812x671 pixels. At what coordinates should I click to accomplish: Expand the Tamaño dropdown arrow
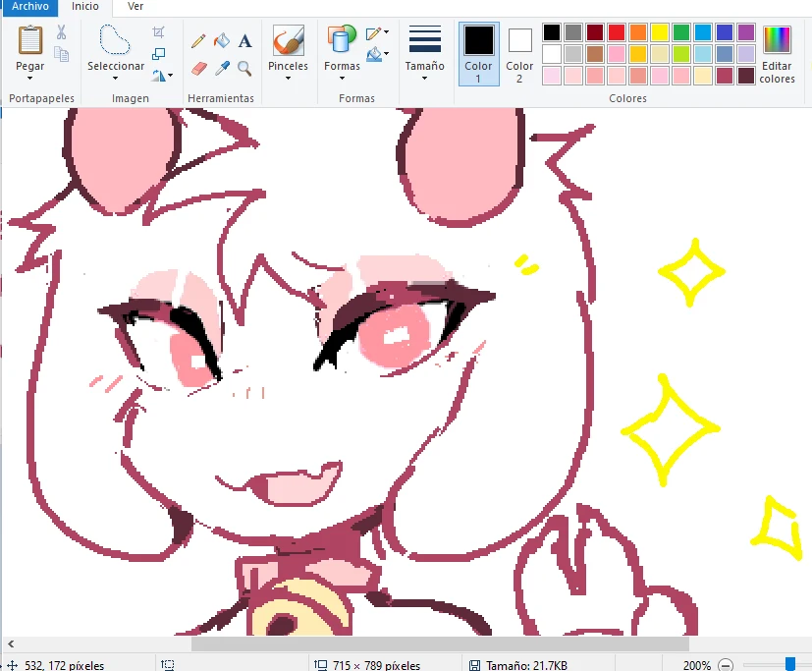(424, 79)
